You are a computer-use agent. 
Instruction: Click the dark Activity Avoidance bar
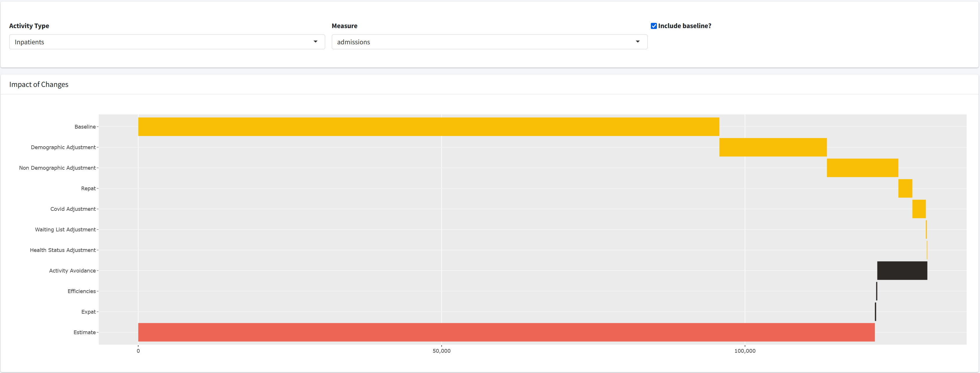tap(902, 270)
